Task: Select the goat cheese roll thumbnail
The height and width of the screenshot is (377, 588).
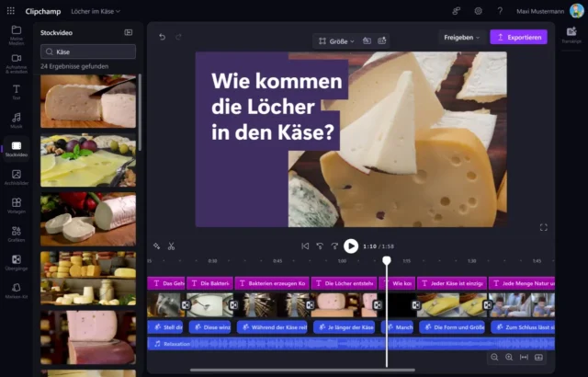Action: [88, 219]
